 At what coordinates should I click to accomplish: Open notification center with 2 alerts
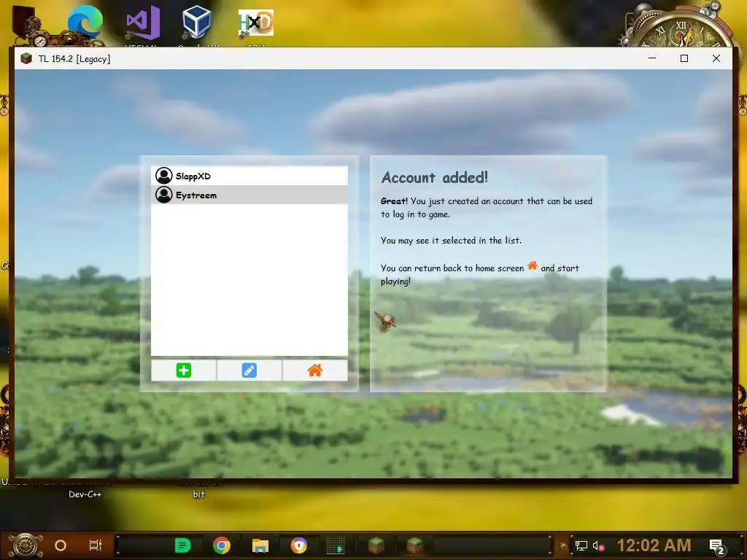click(x=717, y=547)
